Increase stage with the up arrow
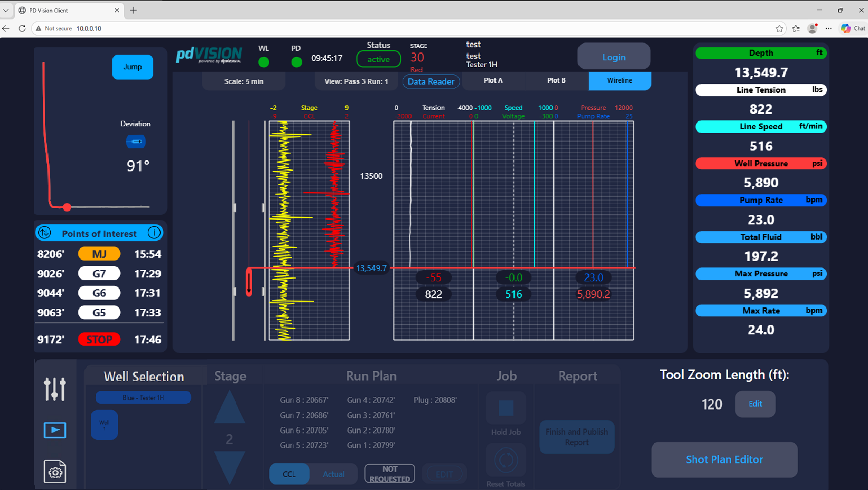Viewport: 868px width, 490px height. 230,407
